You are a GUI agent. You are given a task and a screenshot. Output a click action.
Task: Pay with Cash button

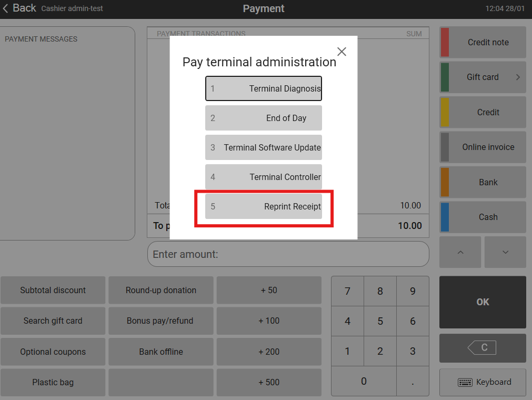483,217
